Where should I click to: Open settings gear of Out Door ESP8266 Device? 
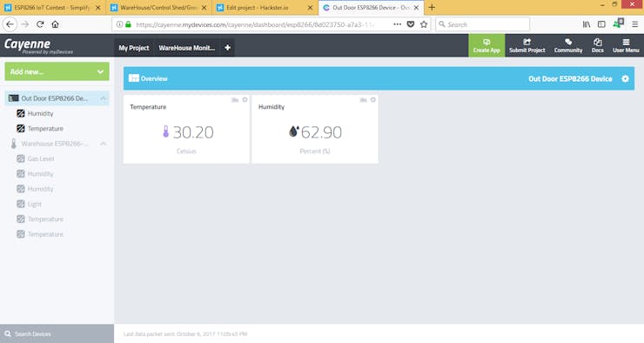[625, 78]
